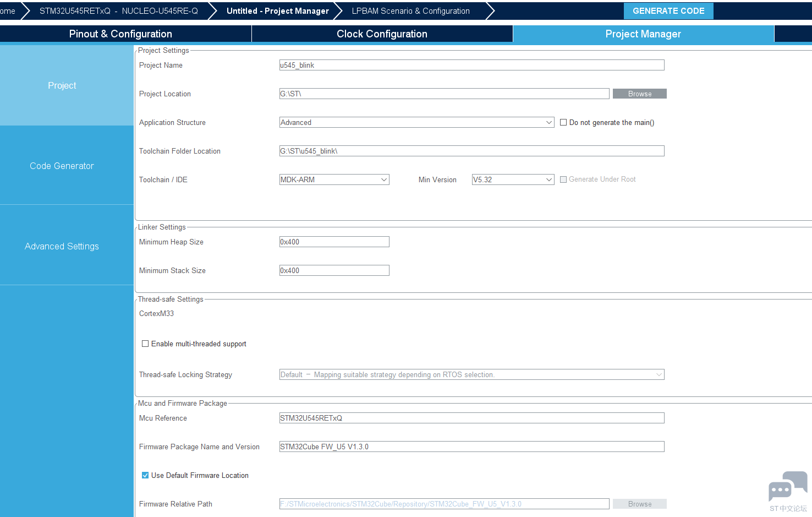Click the Minimum Heap Size field

pyautogui.click(x=334, y=242)
